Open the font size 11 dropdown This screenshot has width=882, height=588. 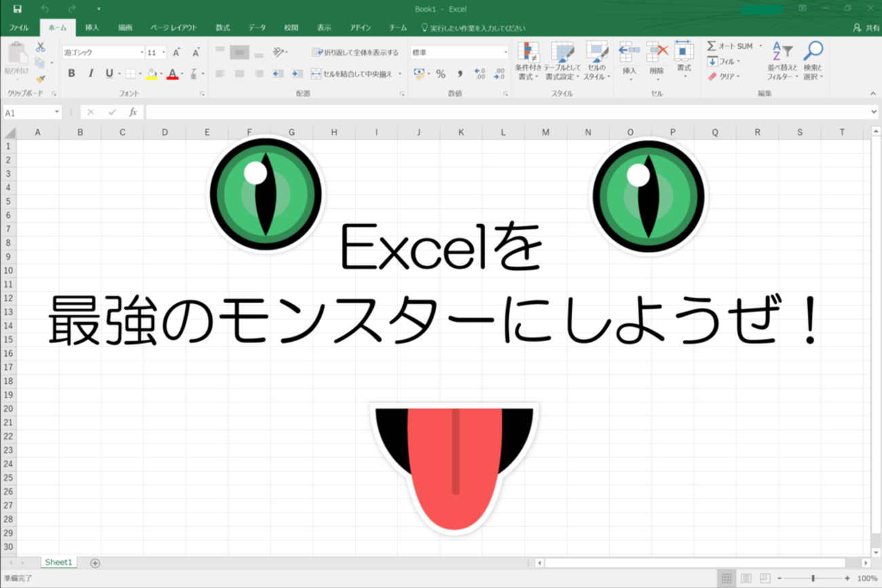tap(163, 52)
